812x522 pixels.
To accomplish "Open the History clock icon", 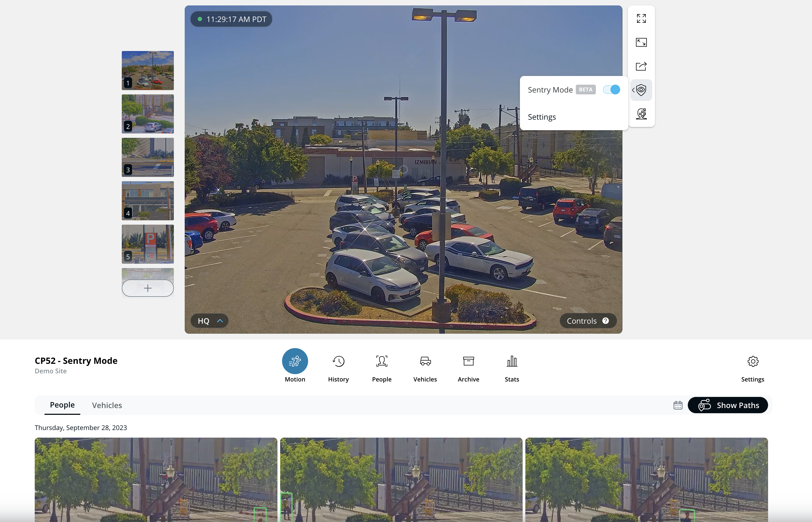I will (x=338, y=361).
